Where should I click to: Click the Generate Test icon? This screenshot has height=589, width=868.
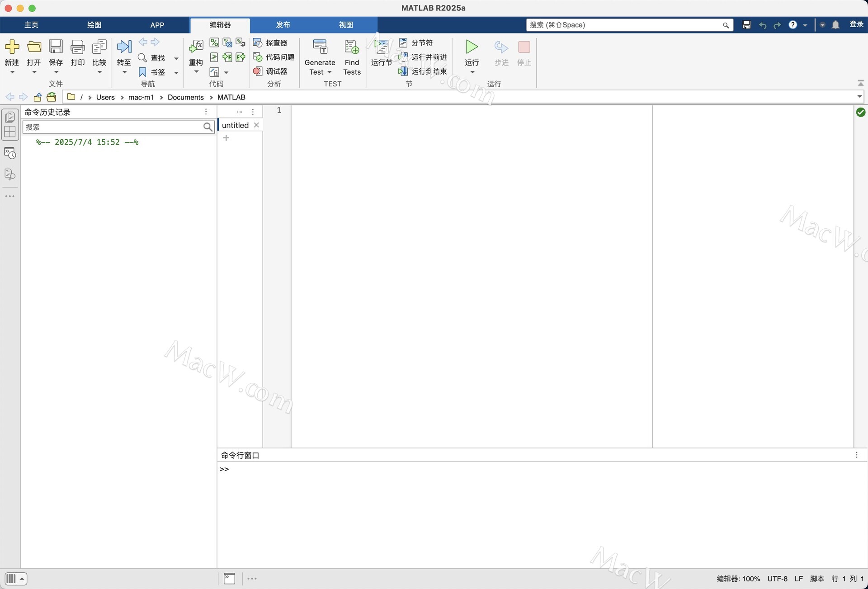320,47
